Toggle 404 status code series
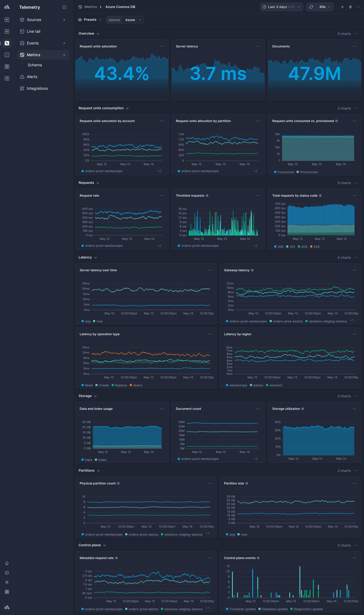 302,247
